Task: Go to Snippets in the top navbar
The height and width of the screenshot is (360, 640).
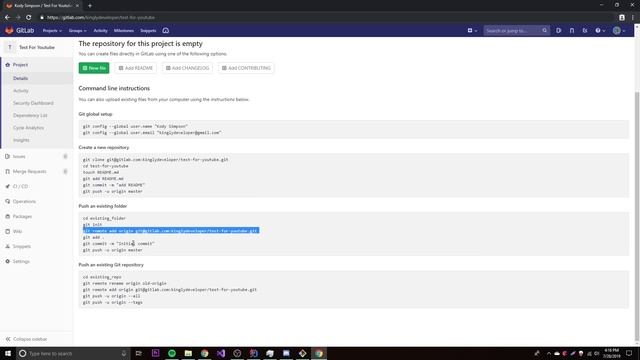Action: coord(148,31)
